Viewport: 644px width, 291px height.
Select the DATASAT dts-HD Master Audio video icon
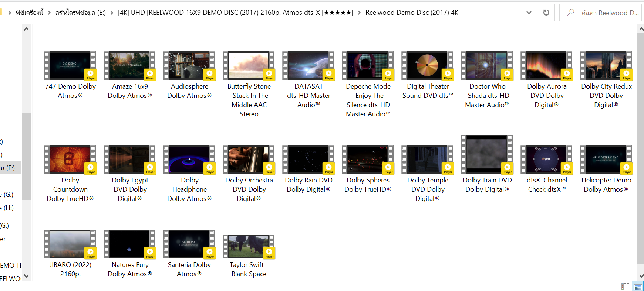308,66
